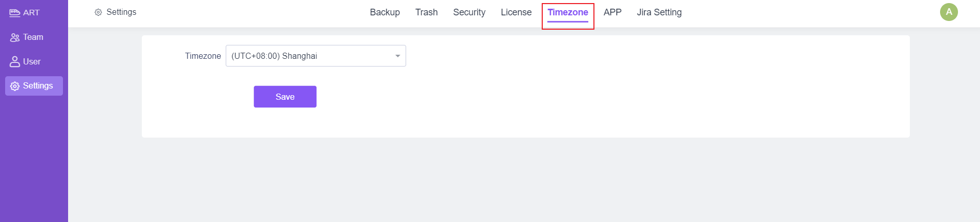Click the Settings gear icon in sidebar

pyautogui.click(x=15, y=86)
